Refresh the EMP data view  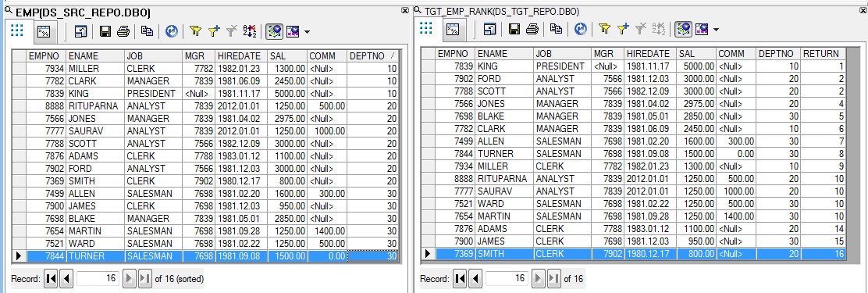(172, 31)
